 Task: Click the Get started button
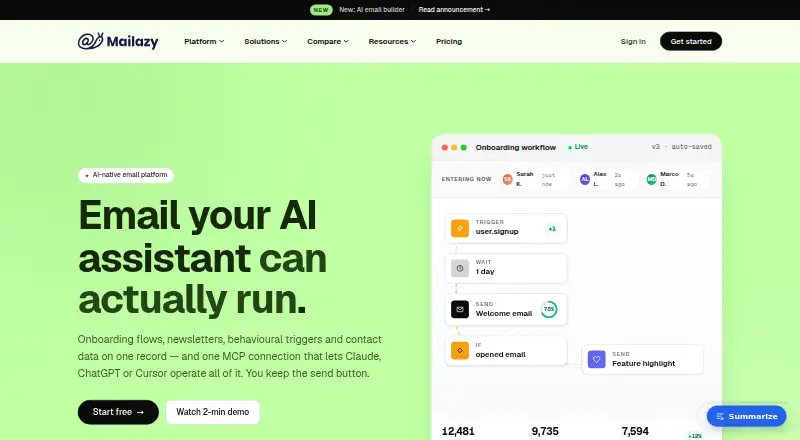[x=691, y=41]
